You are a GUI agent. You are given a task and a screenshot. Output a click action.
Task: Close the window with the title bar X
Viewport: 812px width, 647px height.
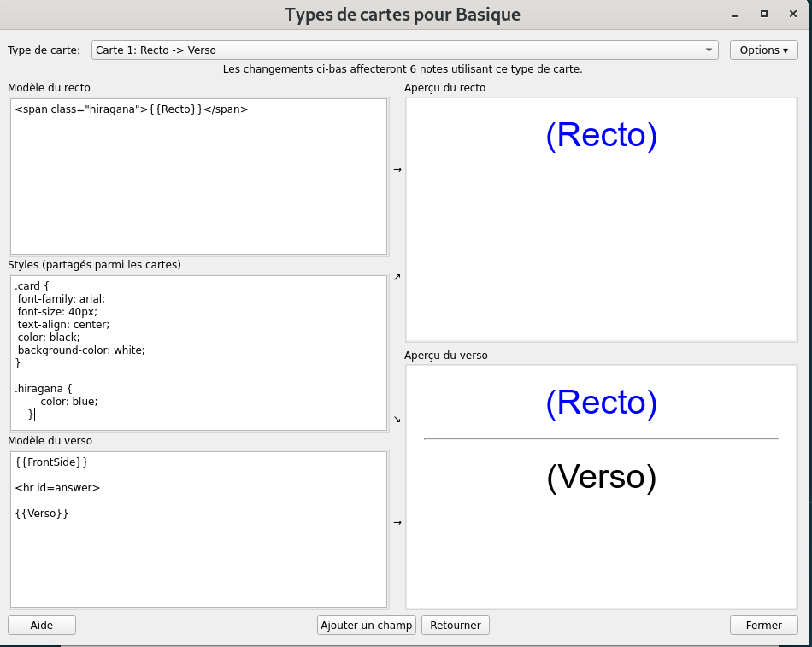click(x=792, y=15)
